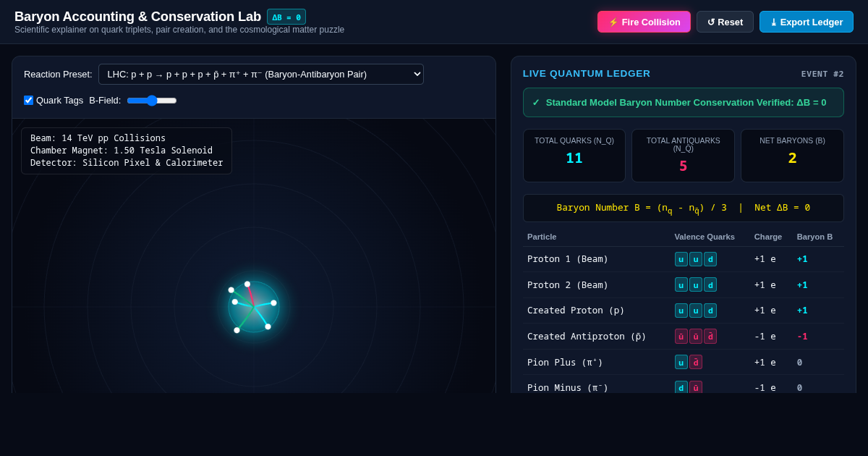Select the Pion Plus row label
Viewport: 868px width, 456px height.
565,362
